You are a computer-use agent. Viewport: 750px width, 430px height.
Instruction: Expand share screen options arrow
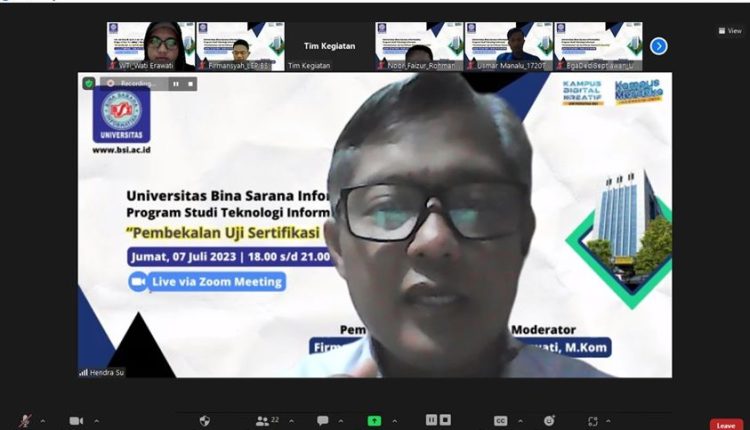click(x=395, y=421)
